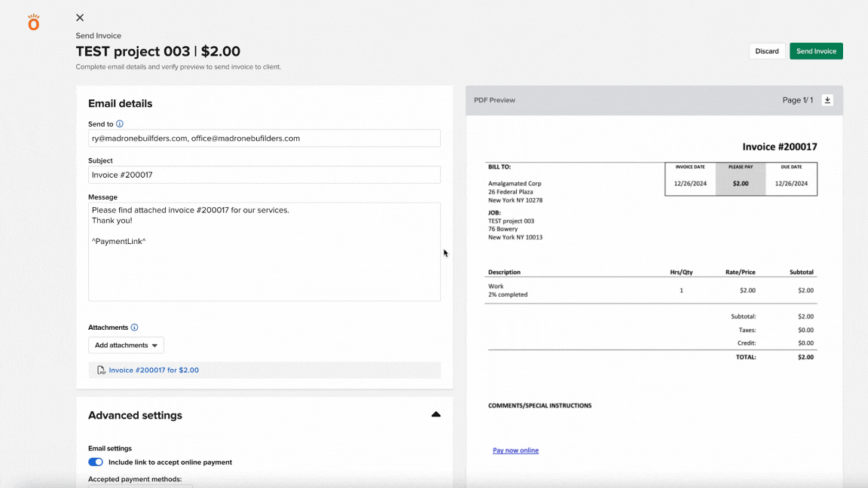868x488 pixels.
Task: Click the orange company logo icon
Action: point(33,23)
